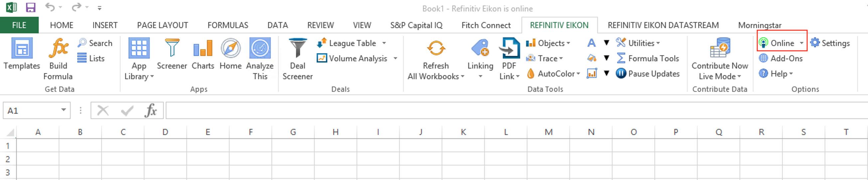Open Add-Ons in Options

[x=781, y=58]
